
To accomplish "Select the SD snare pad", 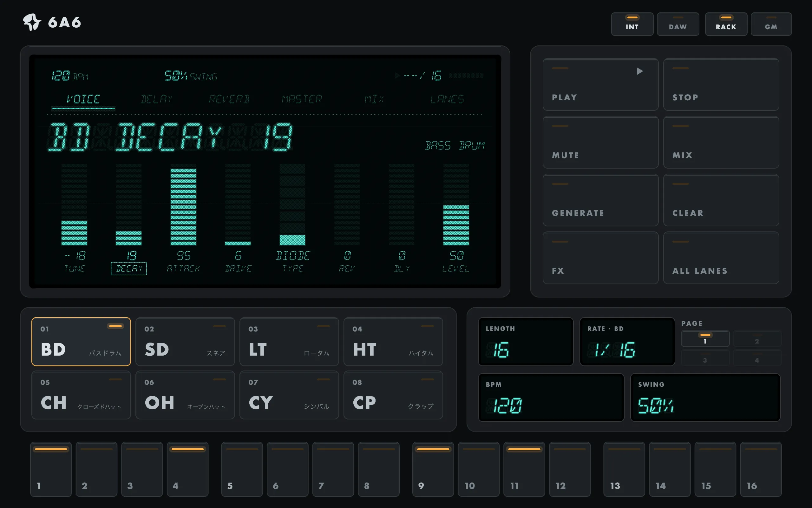I will click(x=185, y=342).
